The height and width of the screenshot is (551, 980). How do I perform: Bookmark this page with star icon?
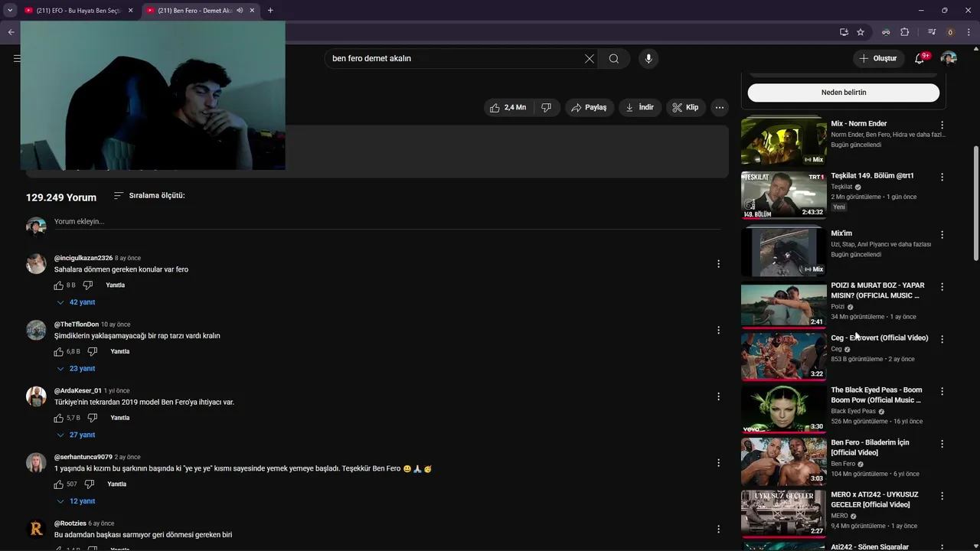[x=861, y=32]
